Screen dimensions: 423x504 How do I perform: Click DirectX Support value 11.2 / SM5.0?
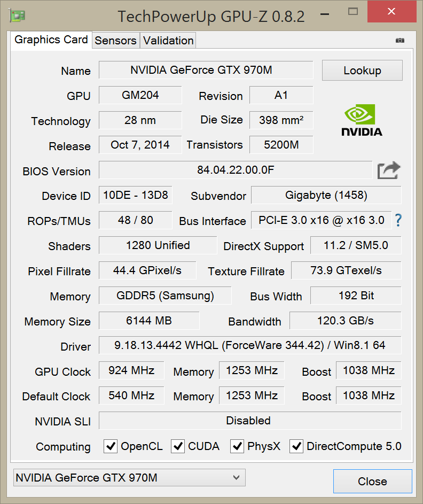(x=356, y=245)
